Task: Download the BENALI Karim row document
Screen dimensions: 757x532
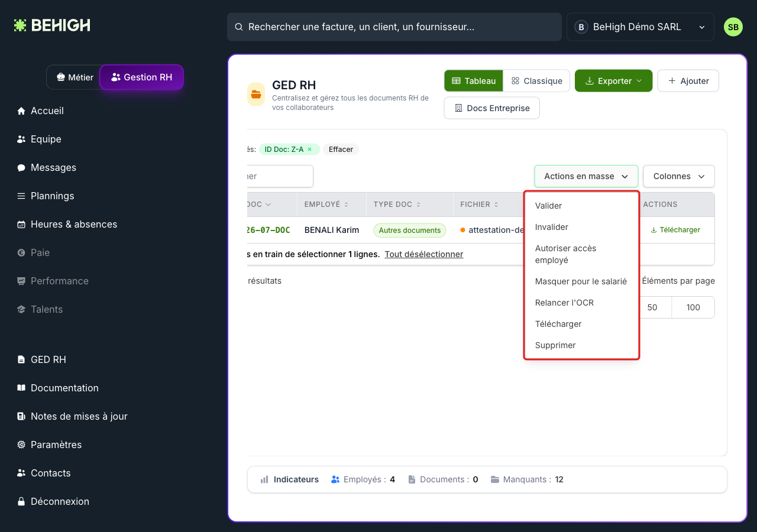Action: pyautogui.click(x=675, y=230)
